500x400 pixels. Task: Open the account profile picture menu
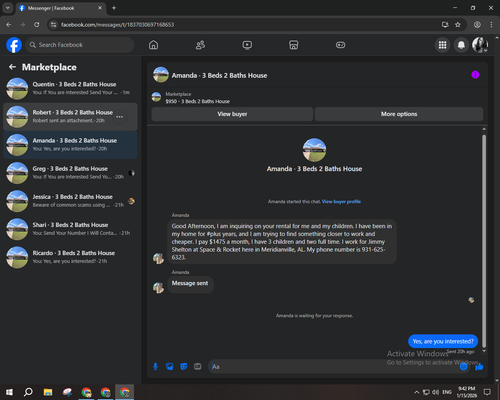(x=480, y=45)
